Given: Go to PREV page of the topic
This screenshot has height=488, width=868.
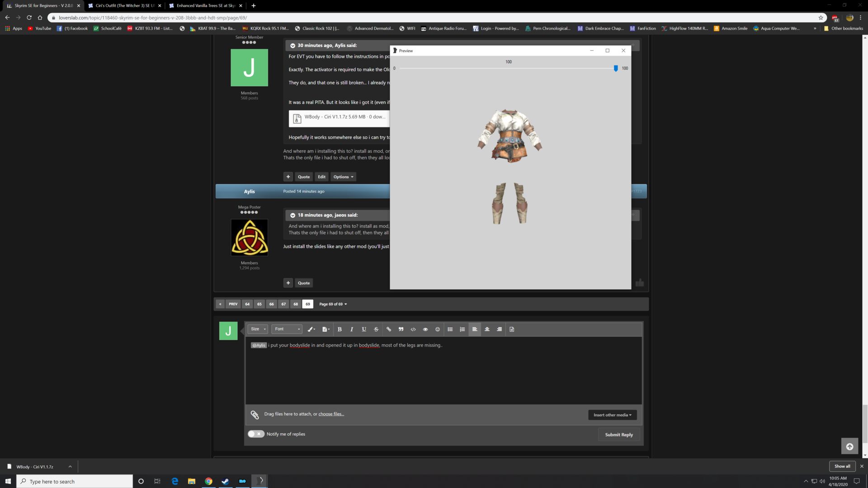Looking at the screenshot, I should (233, 304).
